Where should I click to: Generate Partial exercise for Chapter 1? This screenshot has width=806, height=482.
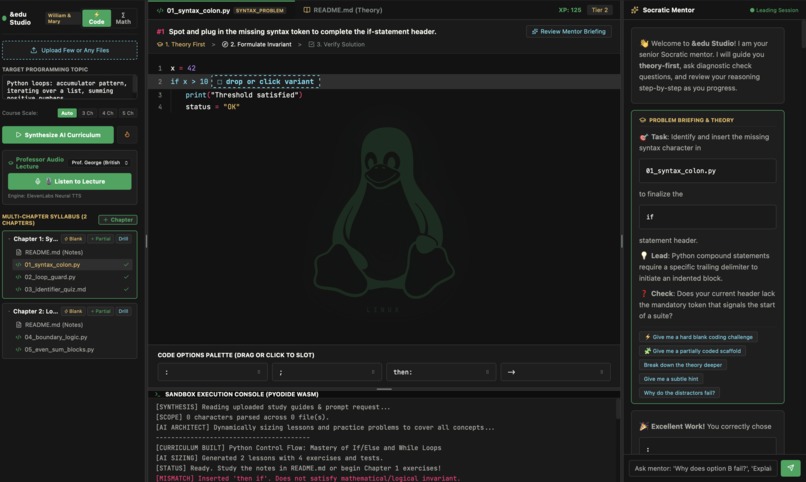click(x=100, y=239)
